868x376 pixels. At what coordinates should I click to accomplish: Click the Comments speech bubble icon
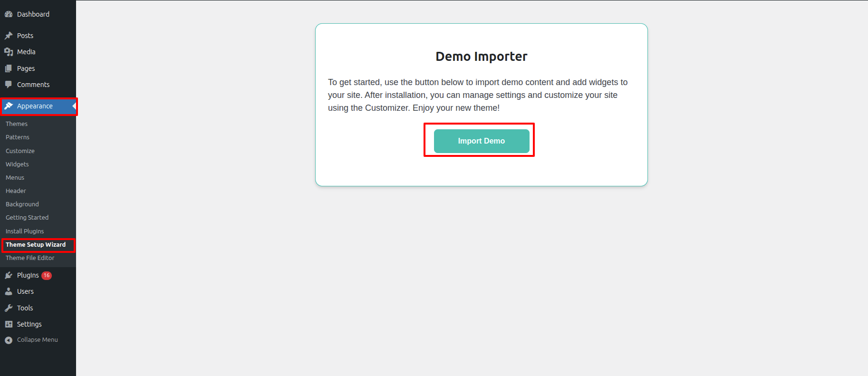click(x=9, y=85)
